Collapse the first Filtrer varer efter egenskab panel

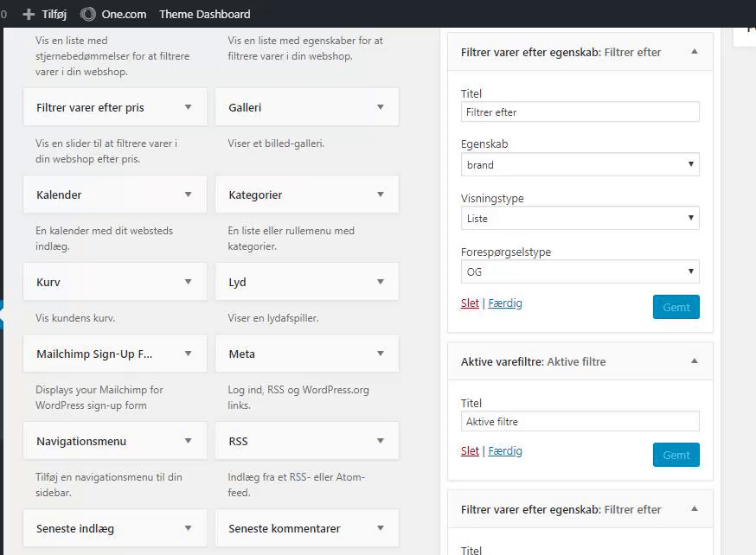click(694, 52)
